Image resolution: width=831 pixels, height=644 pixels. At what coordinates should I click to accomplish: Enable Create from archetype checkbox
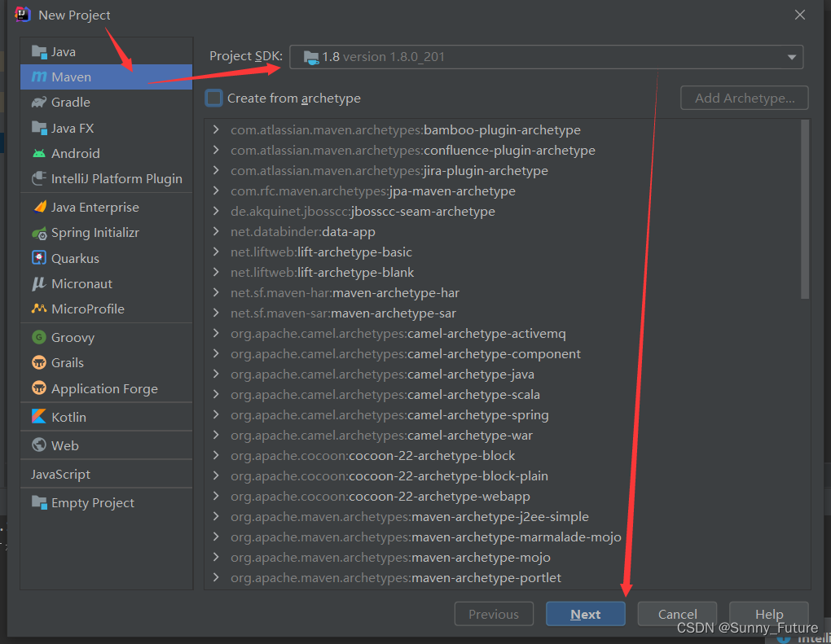click(x=213, y=98)
